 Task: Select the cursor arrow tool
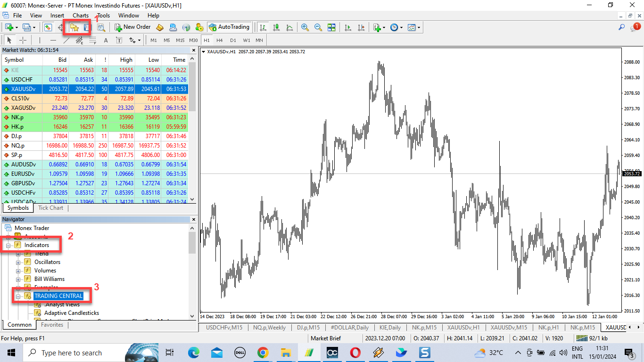pos(9,41)
